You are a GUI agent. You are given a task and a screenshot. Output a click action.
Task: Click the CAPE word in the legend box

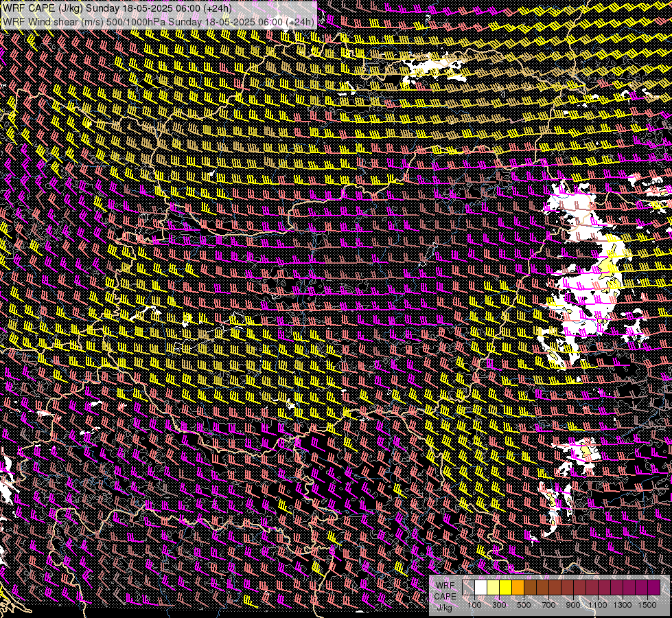pyautogui.click(x=445, y=597)
